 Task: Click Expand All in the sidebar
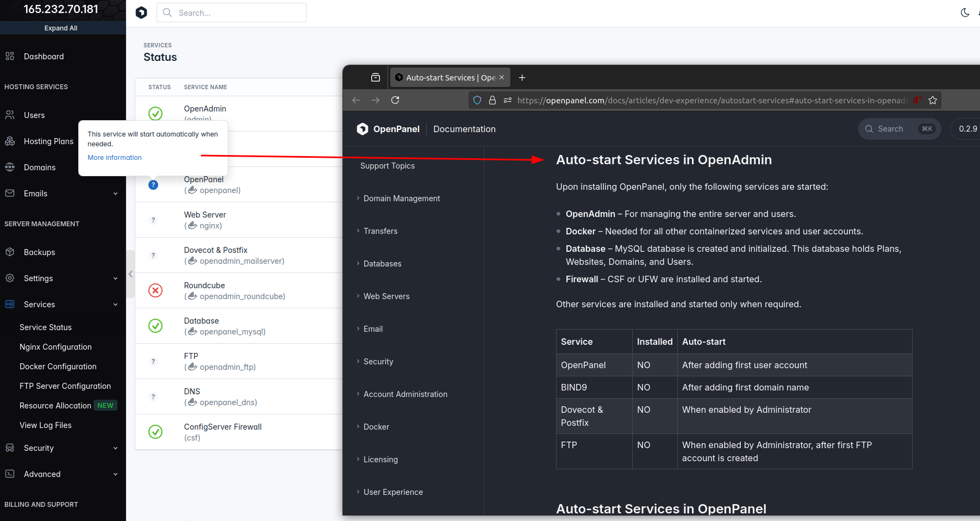coord(61,28)
